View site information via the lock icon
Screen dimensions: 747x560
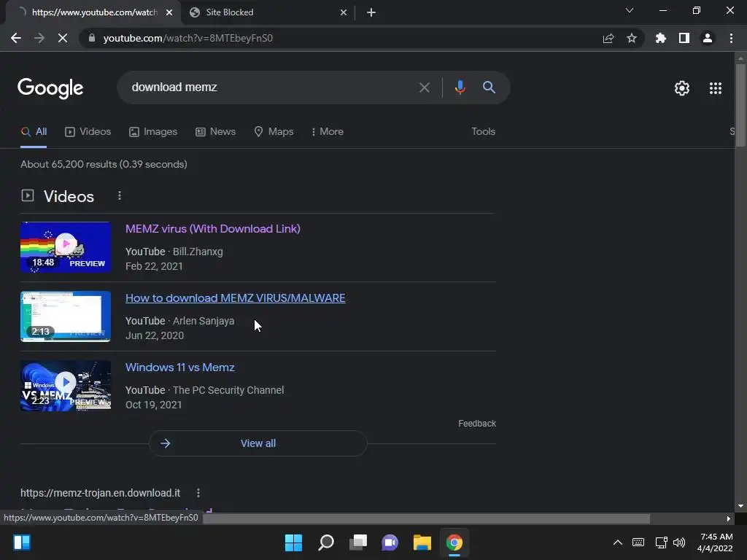click(92, 38)
